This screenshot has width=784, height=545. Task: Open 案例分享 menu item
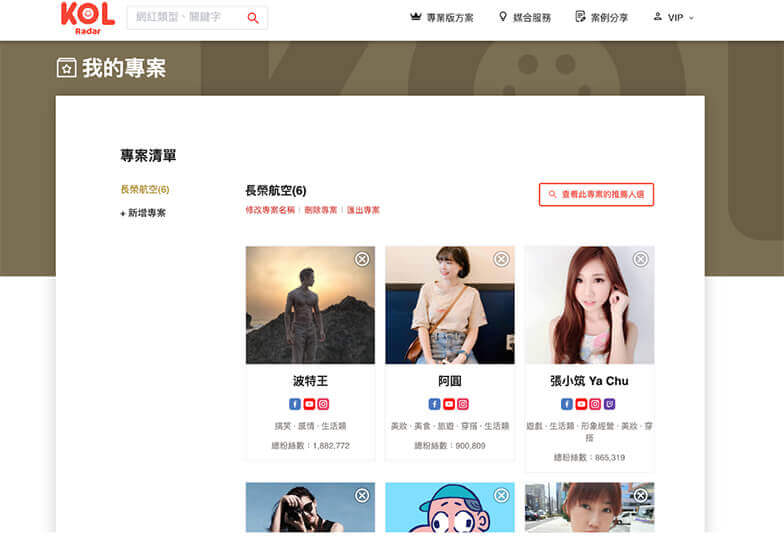(x=602, y=18)
